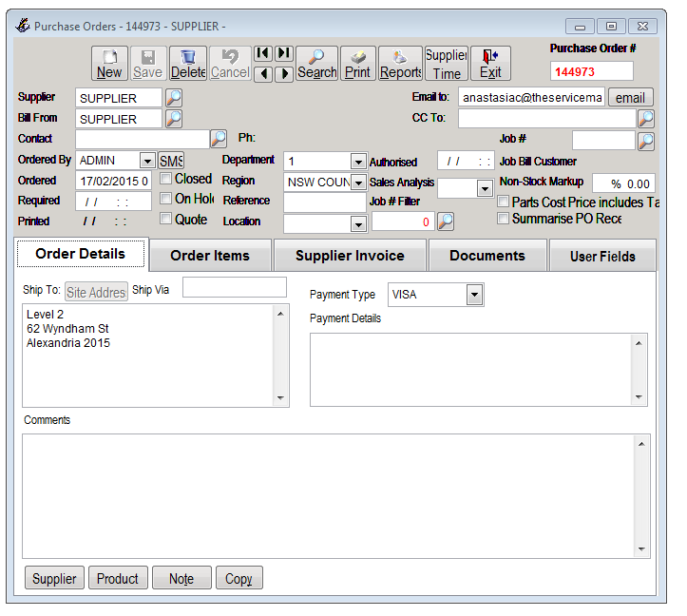Click the Delete trash can toolbar icon
Viewport: 687px width, 616px height.
point(188,64)
